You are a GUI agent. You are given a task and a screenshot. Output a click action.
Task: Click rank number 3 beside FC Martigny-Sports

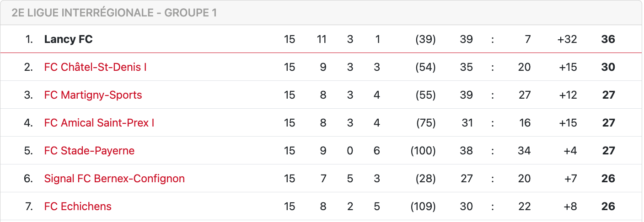click(x=28, y=95)
